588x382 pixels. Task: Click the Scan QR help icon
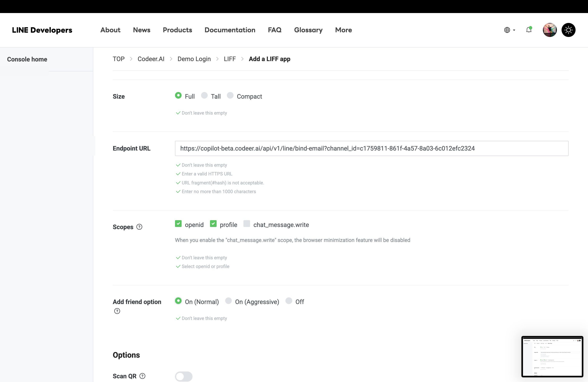pyautogui.click(x=142, y=376)
